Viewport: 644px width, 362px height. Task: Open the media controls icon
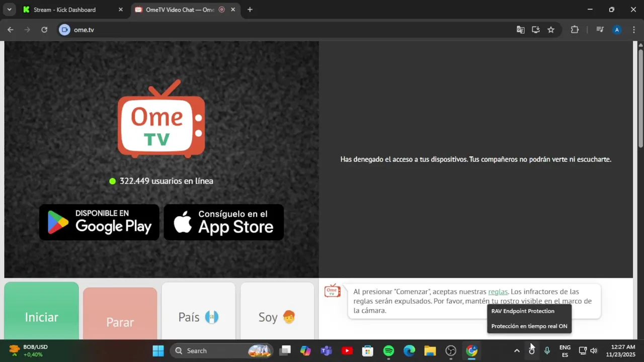pyautogui.click(x=600, y=30)
